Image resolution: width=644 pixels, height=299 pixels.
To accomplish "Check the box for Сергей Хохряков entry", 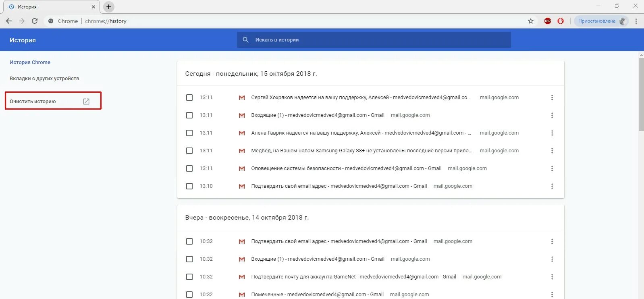I will tap(189, 98).
